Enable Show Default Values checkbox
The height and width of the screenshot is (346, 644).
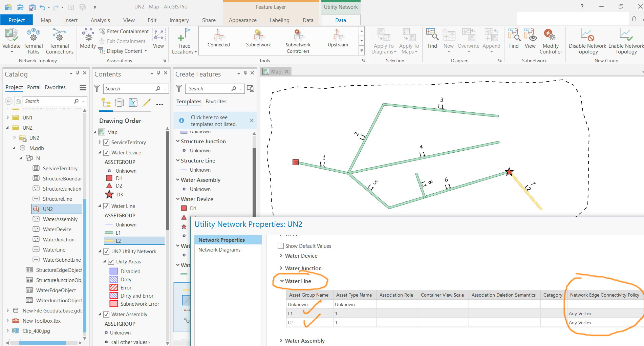pyautogui.click(x=281, y=246)
